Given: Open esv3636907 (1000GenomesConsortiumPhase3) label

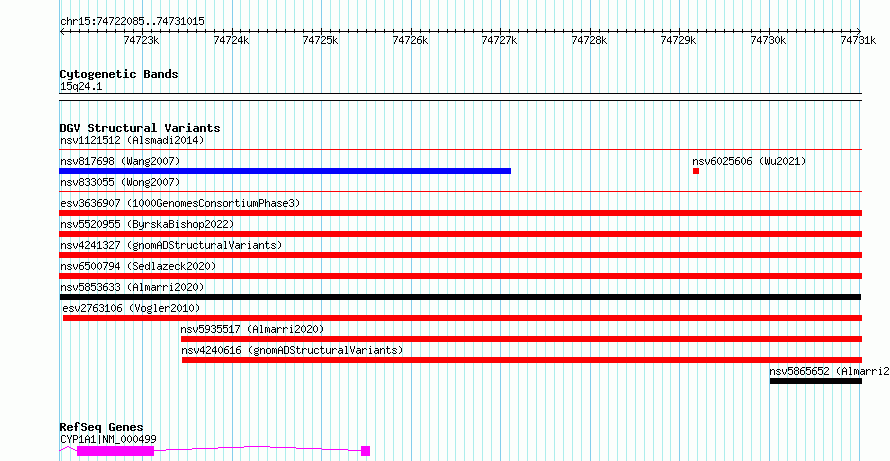Looking at the screenshot, I should pos(180,203).
